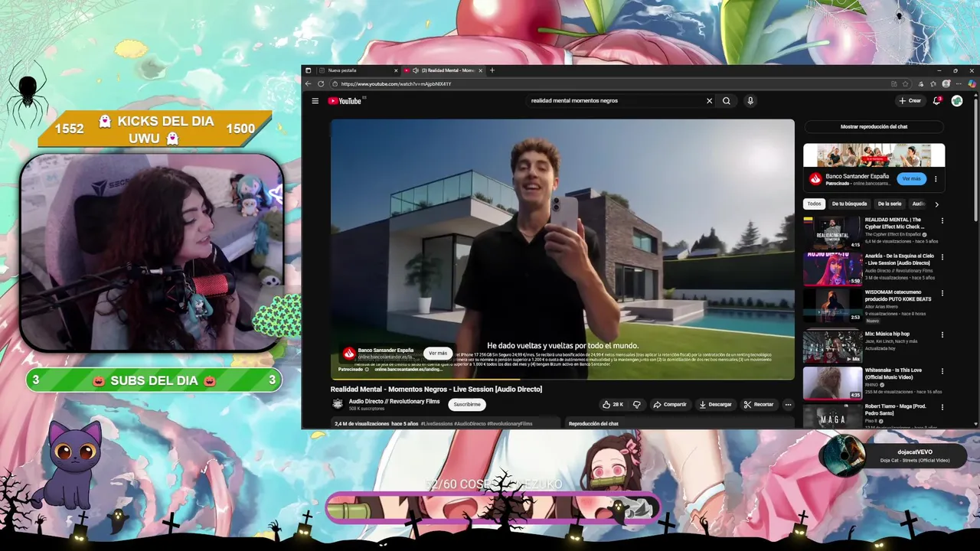Select the Todos filter chip

(x=814, y=204)
